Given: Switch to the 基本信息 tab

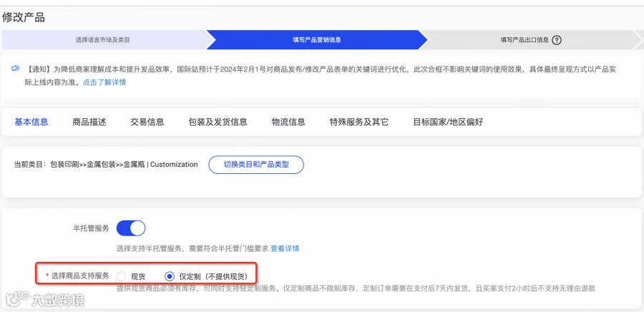Looking at the screenshot, I should pyautogui.click(x=31, y=122).
